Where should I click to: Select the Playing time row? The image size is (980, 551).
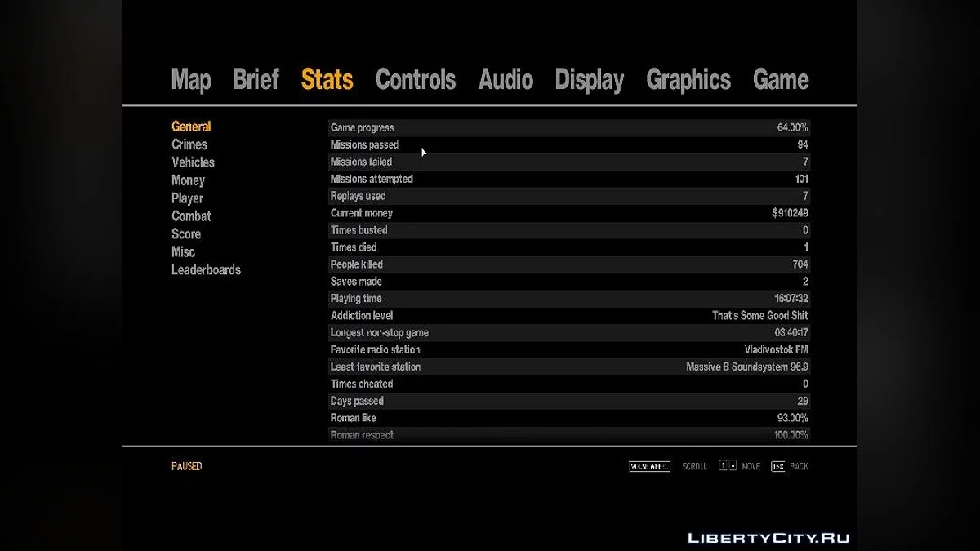[569, 299]
